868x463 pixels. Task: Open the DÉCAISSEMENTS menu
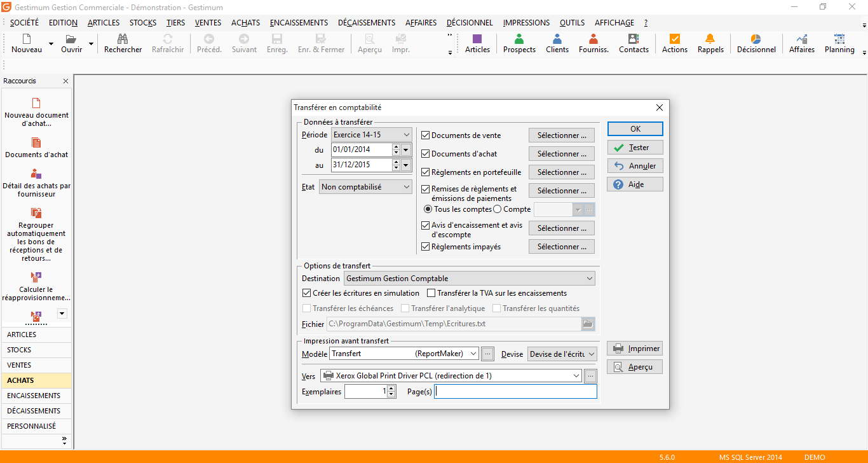tap(367, 22)
